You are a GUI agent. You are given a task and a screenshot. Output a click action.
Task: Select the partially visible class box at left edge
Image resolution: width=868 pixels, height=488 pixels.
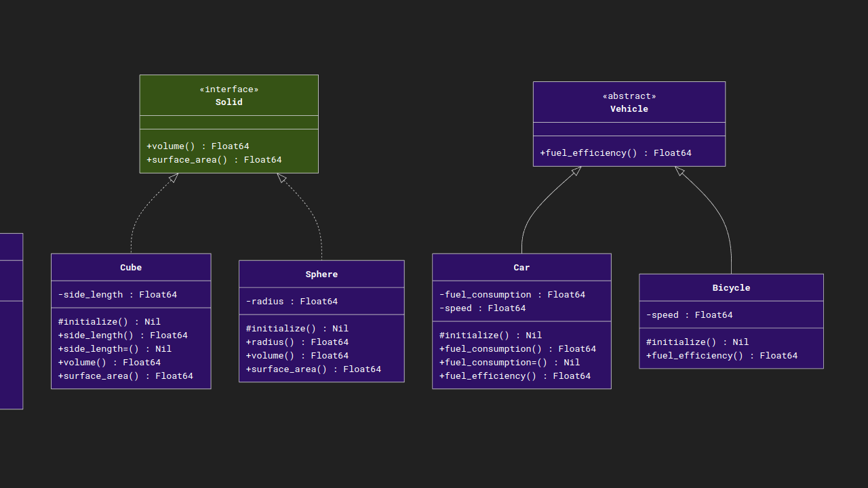pos(11,321)
